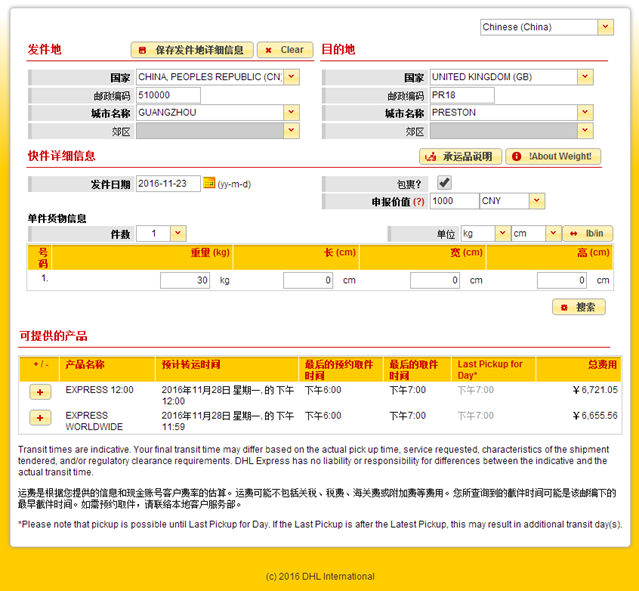639x591 pixels.
Task: Open the !About Weight! info button
Action: 553,157
